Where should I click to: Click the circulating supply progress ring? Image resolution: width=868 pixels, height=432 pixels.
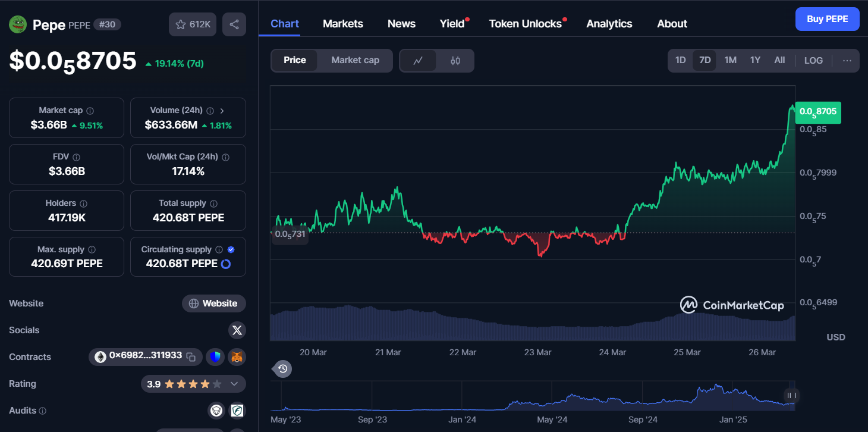pos(226,264)
